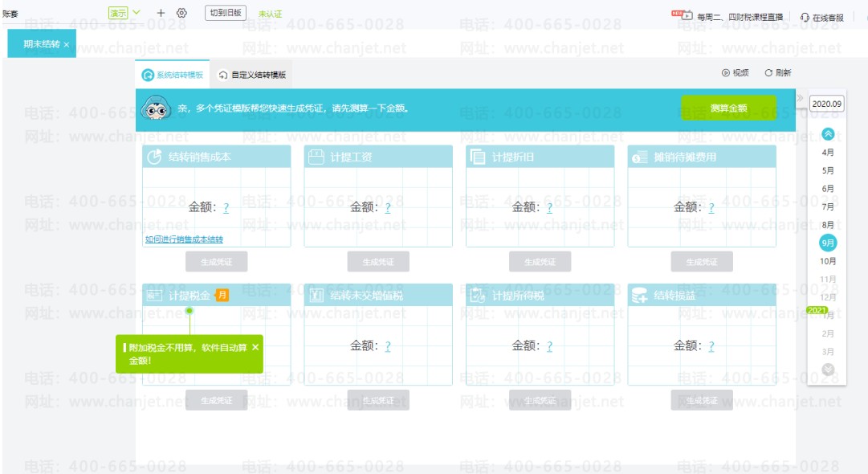This screenshot has width=868, height=474.
Task: Click the 2020.09 period field
Action: tap(827, 104)
